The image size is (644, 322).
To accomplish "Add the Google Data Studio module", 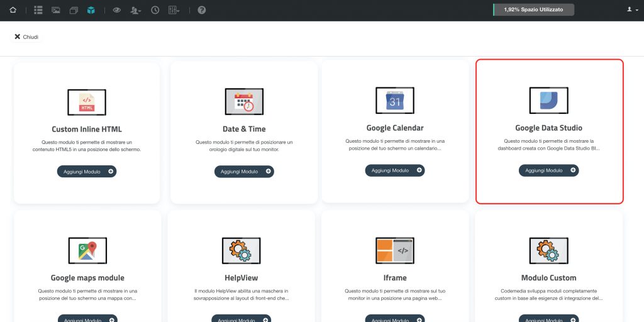I will 548,170.
